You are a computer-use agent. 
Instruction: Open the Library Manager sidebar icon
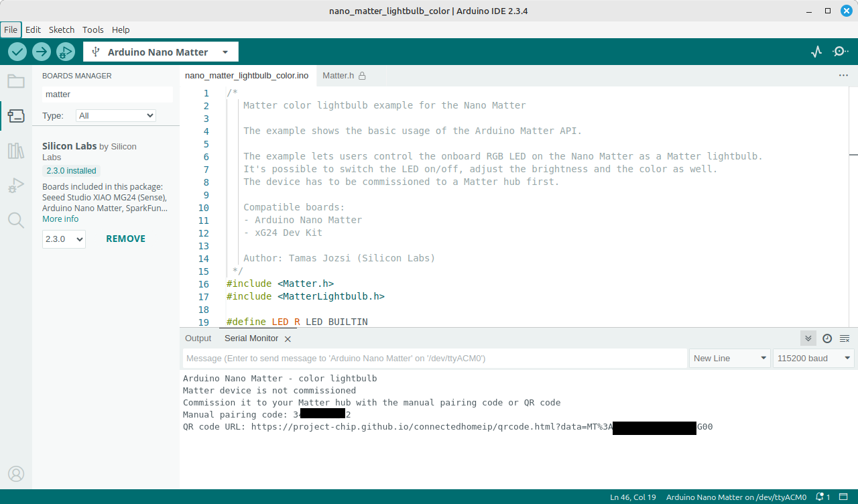coord(16,151)
